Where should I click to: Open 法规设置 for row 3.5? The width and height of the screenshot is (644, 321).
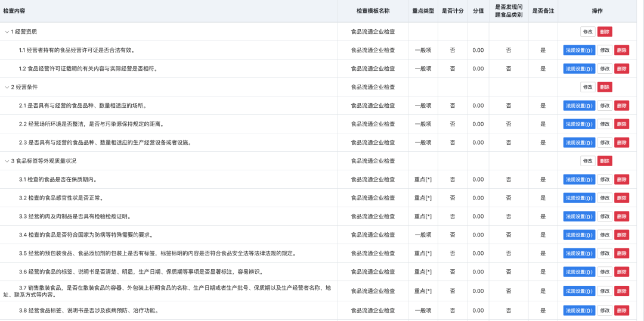pyautogui.click(x=579, y=253)
